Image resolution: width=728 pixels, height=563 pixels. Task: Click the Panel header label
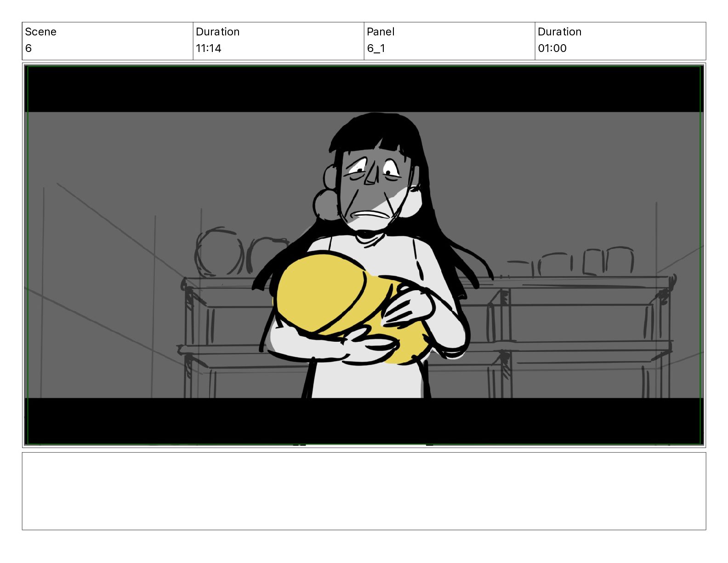381,32
